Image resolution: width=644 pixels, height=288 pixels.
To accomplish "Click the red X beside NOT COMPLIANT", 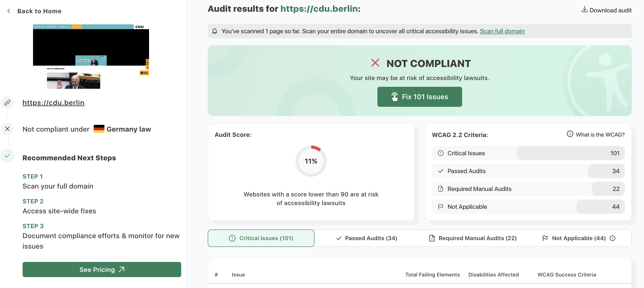I will (375, 63).
